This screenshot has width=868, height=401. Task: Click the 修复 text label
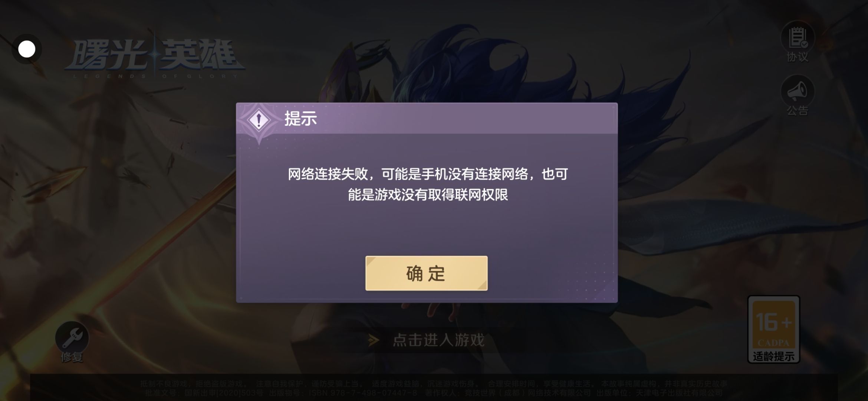coord(72,357)
